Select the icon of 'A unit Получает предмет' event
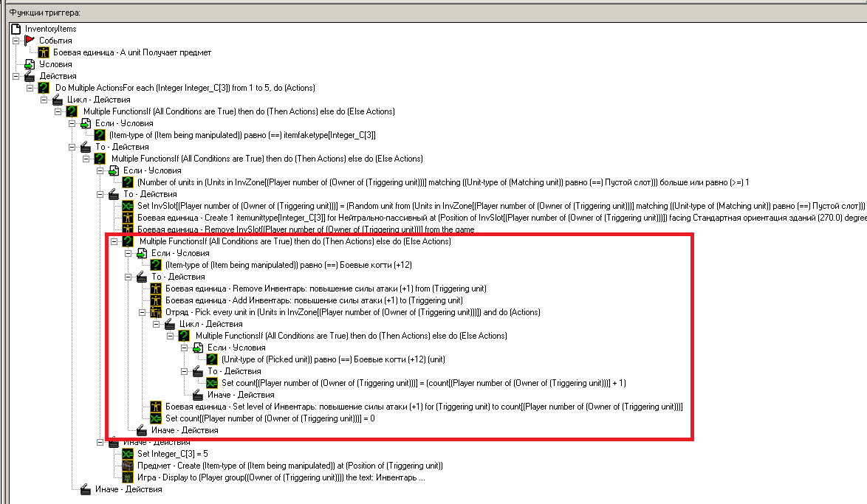 click(44, 52)
